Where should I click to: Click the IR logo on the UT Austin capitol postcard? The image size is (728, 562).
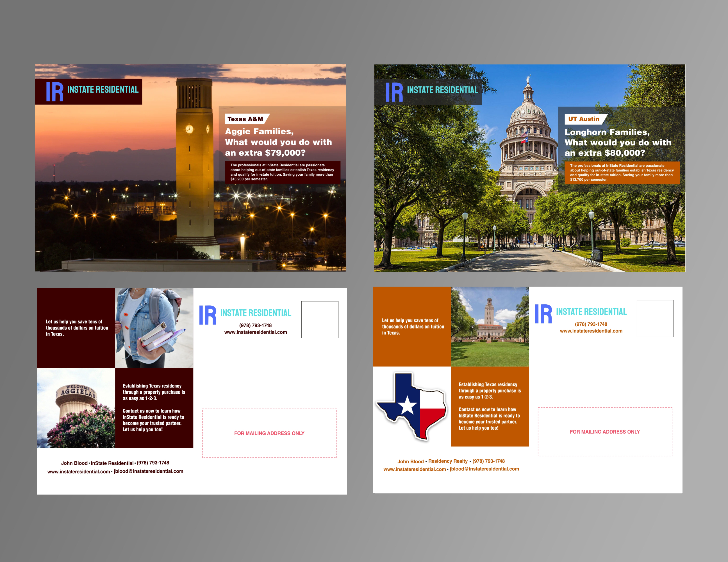coord(394,92)
